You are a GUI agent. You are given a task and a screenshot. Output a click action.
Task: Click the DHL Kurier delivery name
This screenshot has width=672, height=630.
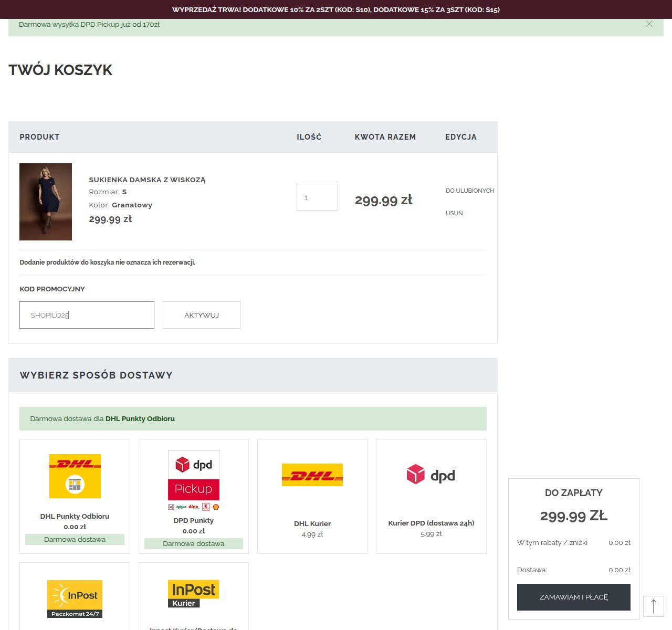tap(312, 524)
